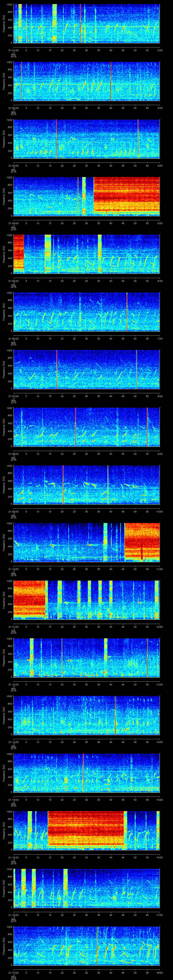Click the 11:00 end-of-axis label
The image size is (173, 980).
[159, 569]
